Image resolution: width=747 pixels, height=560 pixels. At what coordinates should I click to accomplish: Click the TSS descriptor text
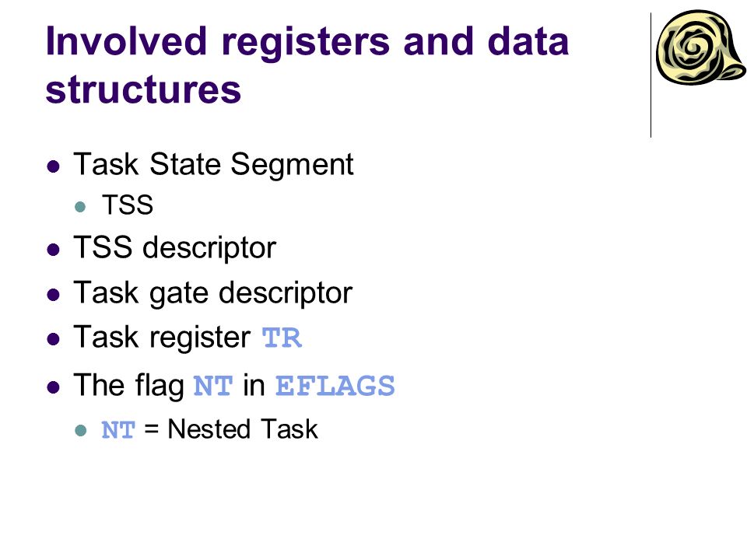pyautogui.click(x=175, y=247)
